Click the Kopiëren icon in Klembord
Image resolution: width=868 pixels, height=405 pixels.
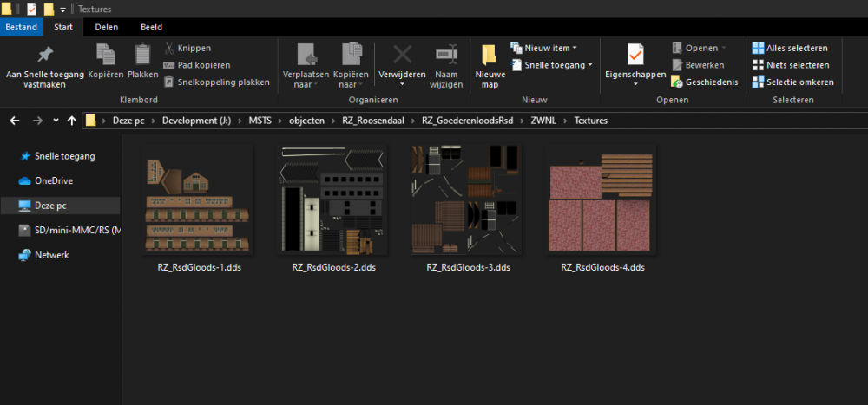[105, 56]
